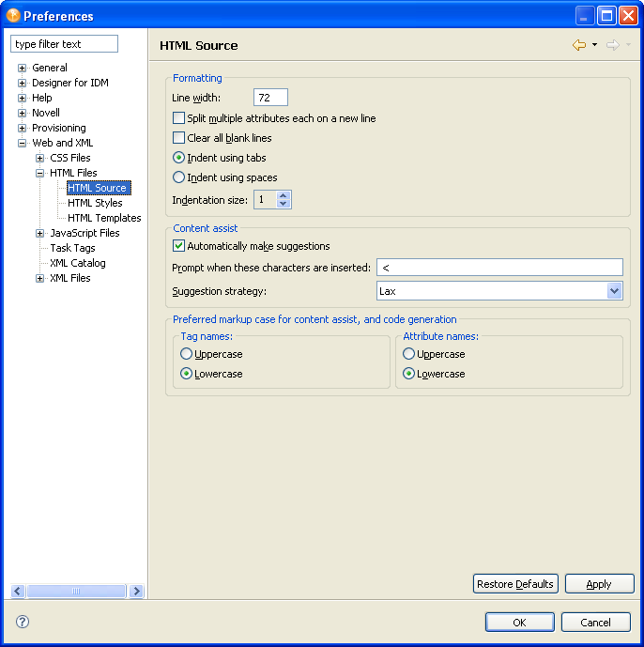Select the CSS Files label
The height and width of the screenshot is (647, 644).
70,158
